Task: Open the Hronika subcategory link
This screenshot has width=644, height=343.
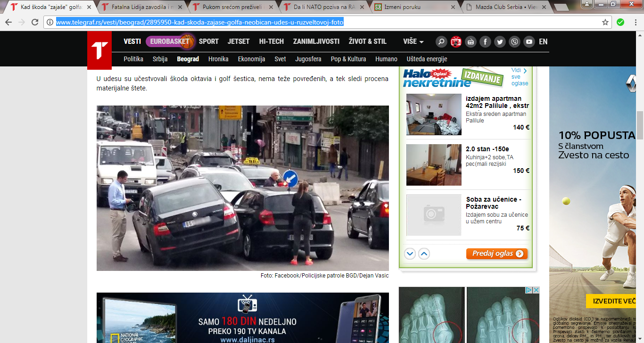Action: [218, 59]
